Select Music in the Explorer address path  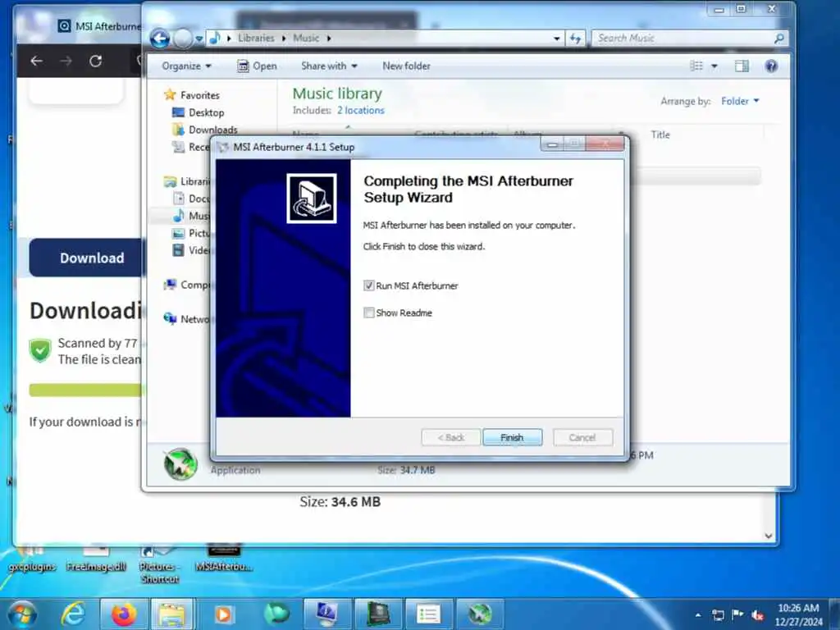tap(306, 38)
